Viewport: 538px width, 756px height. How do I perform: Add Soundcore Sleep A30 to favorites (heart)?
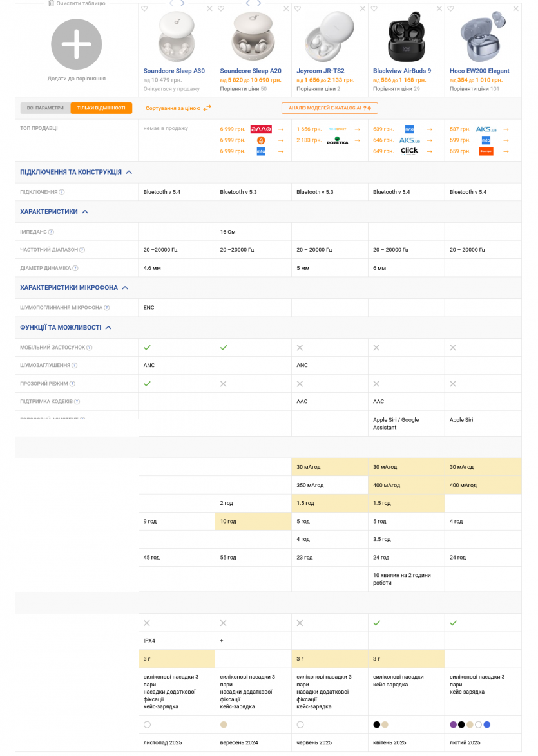(x=144, y=9)
